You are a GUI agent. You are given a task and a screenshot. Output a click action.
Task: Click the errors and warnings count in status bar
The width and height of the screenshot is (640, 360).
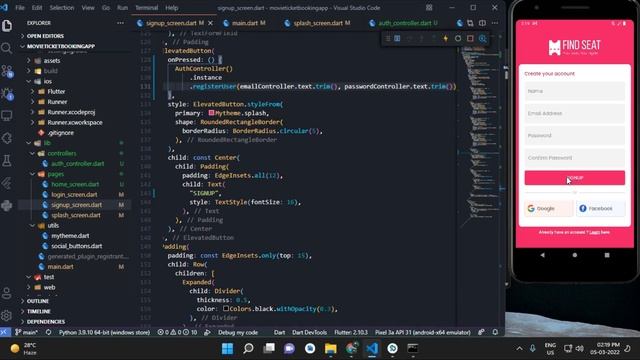pos(177,332)
